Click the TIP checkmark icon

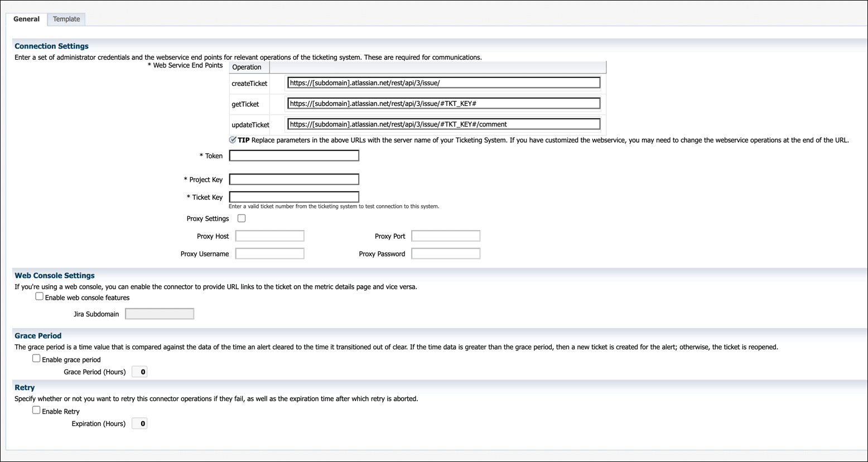coord(233,139)
